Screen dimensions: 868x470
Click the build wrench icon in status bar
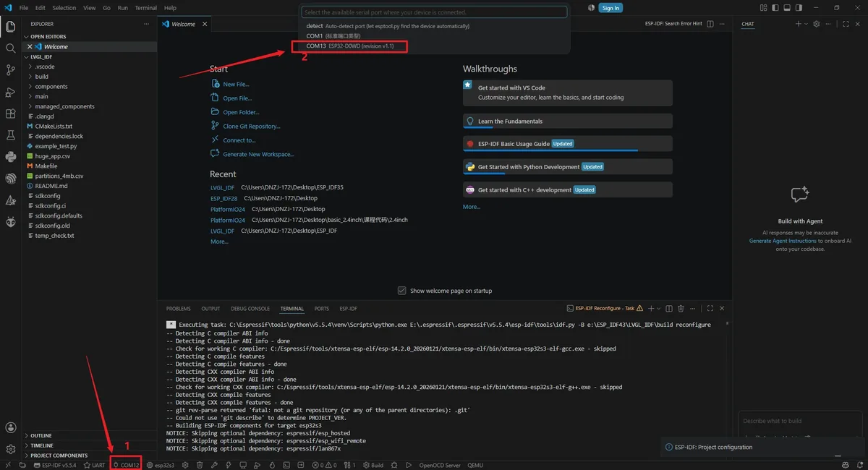coord(214,465)
